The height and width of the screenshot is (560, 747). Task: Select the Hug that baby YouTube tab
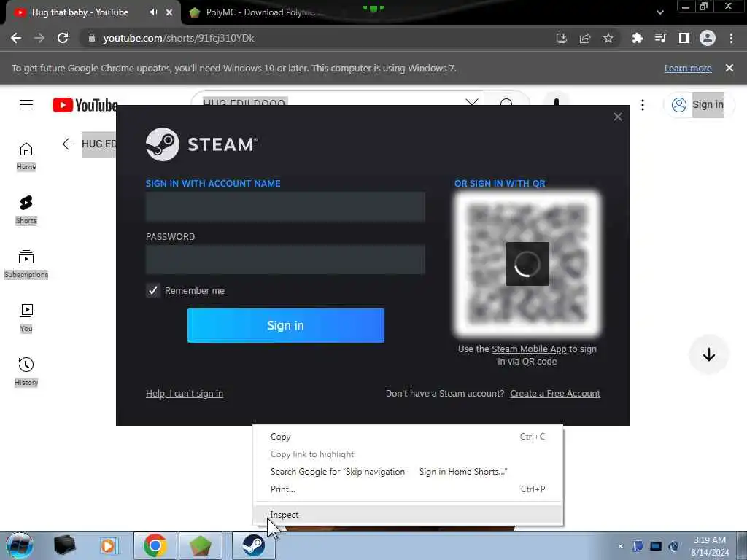[80, 12]
